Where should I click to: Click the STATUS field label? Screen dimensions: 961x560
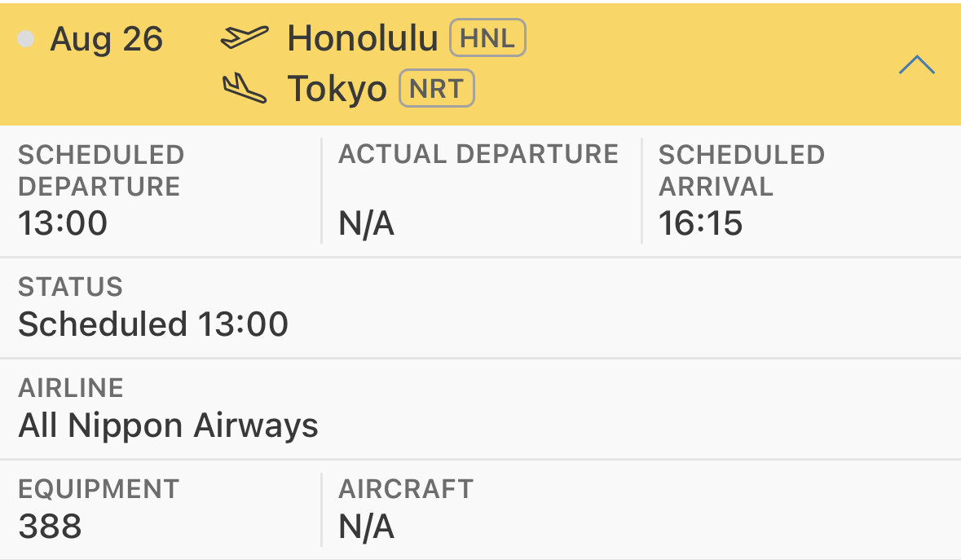pos(70,287)
